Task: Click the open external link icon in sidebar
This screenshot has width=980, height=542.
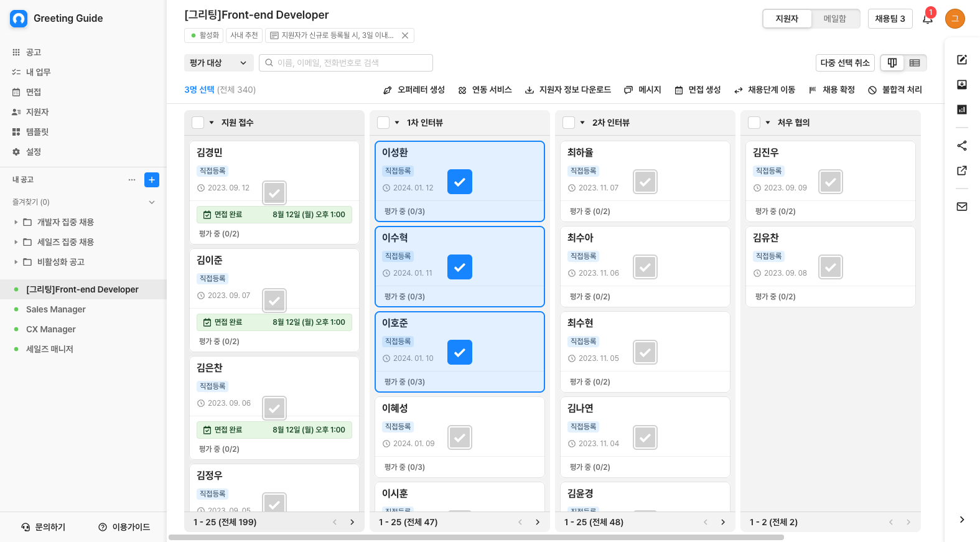Action: point(962,171)
